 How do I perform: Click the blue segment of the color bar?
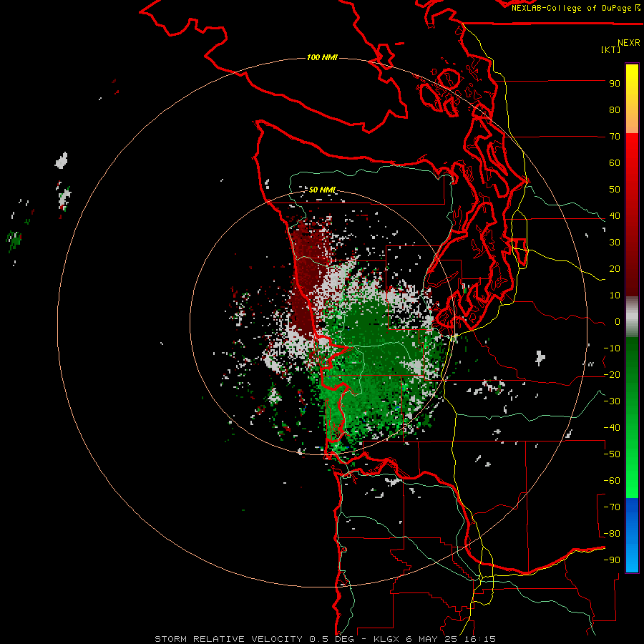point(632,535)
